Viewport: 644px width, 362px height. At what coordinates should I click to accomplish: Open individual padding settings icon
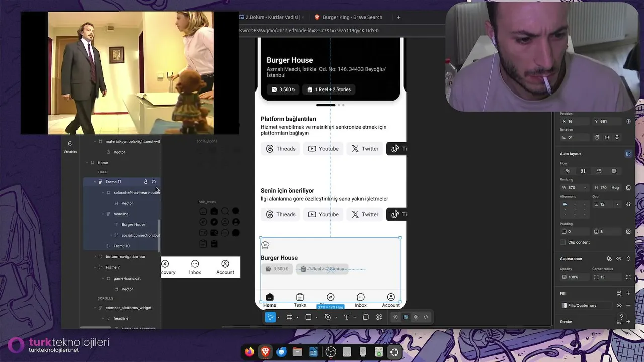click(x=628, y=232)
